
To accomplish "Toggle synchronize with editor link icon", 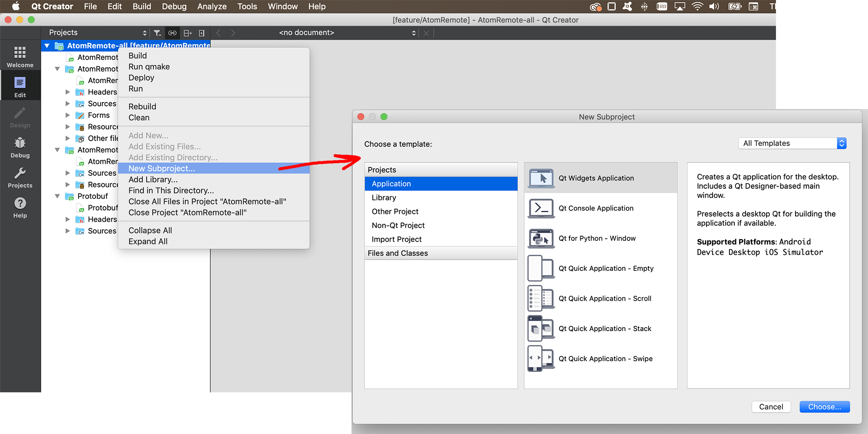I will [x=172, y=33].
